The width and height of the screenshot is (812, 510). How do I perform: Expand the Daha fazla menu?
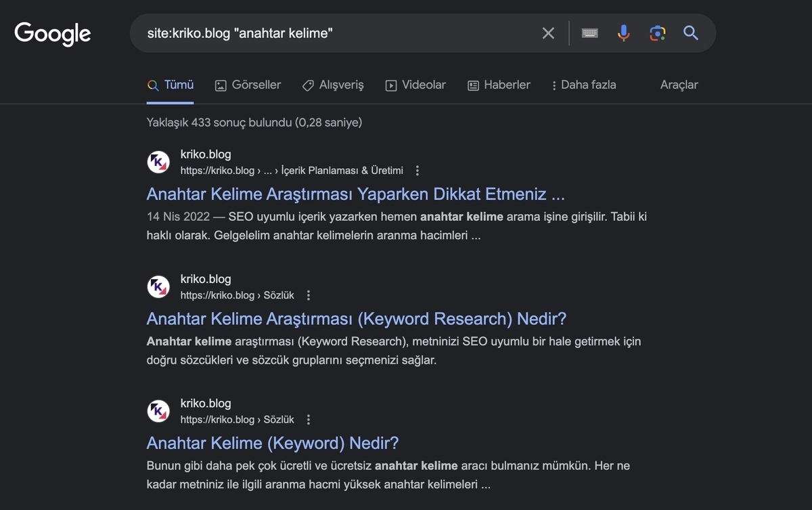(583, 85)
